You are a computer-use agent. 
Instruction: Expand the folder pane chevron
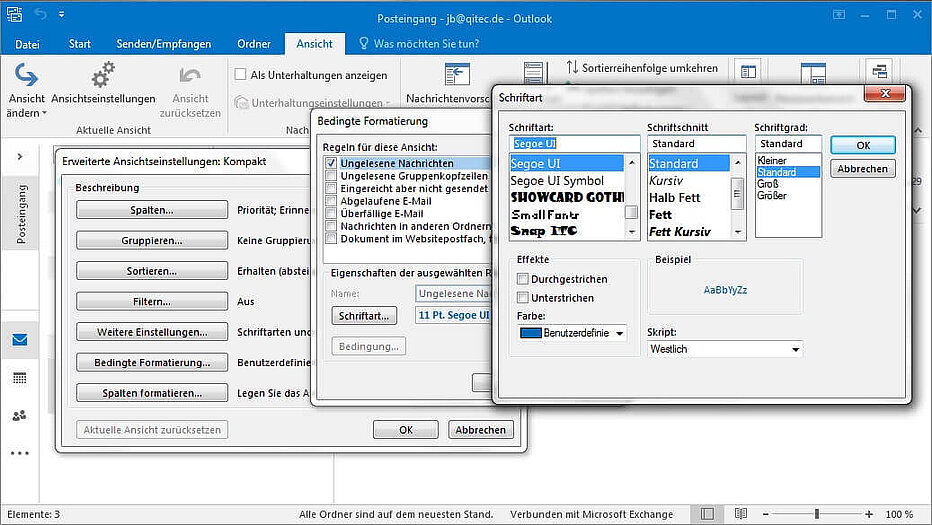(20, 156)
